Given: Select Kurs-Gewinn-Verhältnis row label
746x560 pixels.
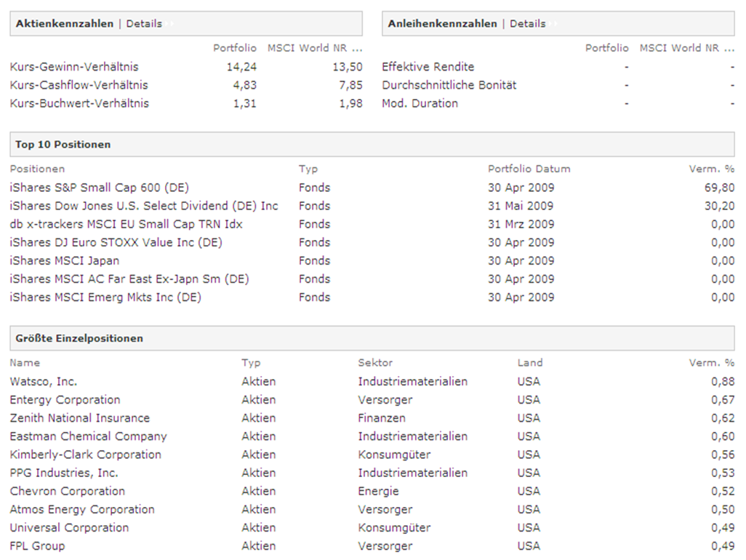Looking at the screenshot, I should click(x=74, y=67).
